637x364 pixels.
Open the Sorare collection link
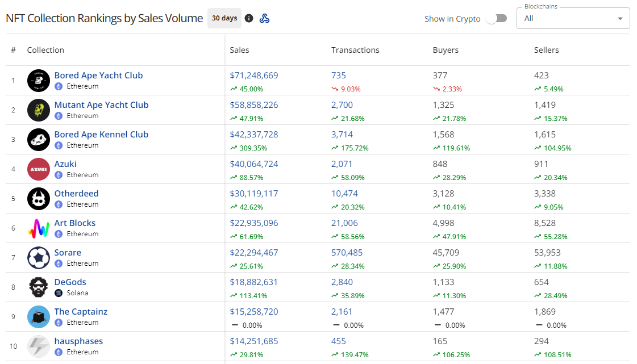[x=68, y=252]
